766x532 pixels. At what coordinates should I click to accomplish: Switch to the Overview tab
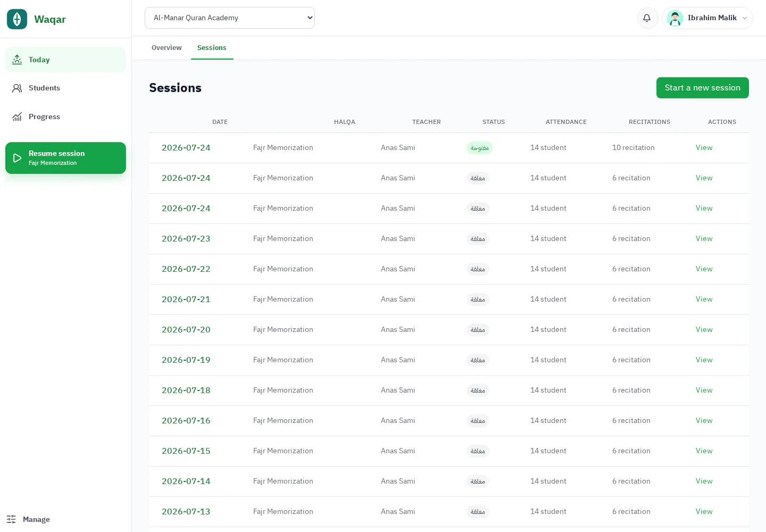tap(166, 48)
